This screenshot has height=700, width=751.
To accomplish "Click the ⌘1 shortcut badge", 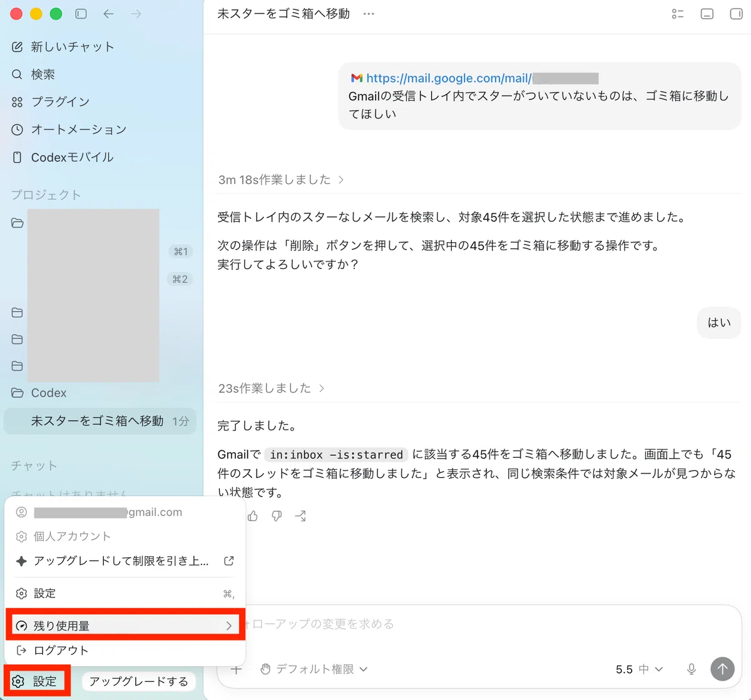I will click(181, 251).
